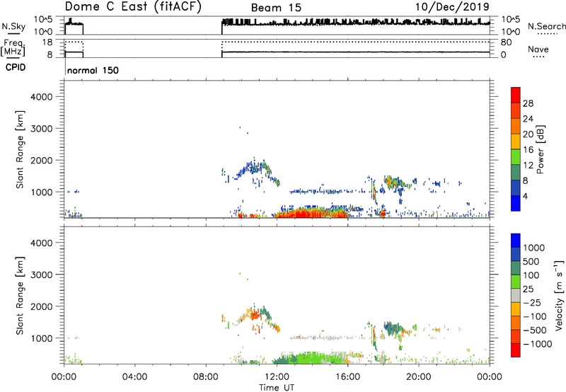Click the date '10/Dec/2019'

click(452, 7)
